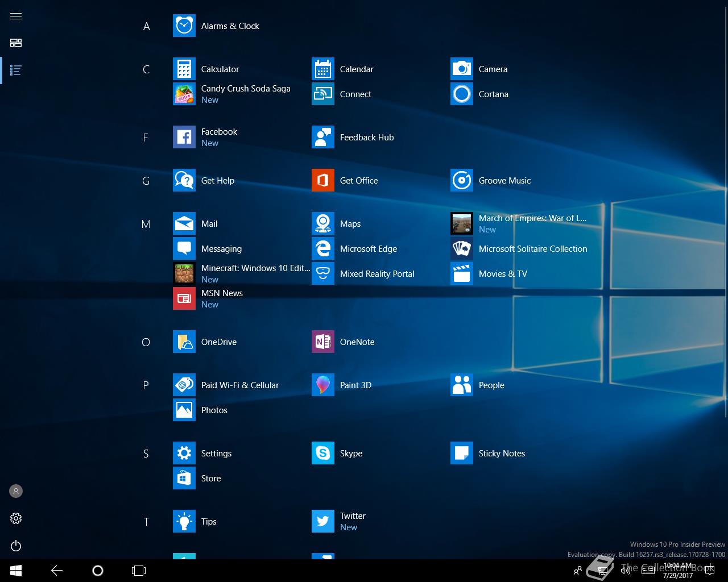
Task: Open the Calendar app icon
Action: coord(323,69)
